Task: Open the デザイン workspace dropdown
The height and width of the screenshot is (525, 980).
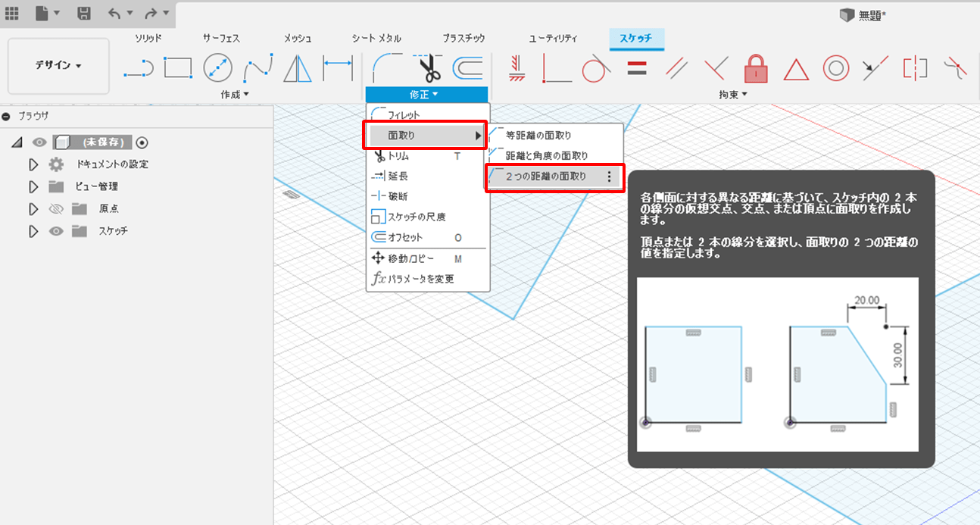Action: [58, 66]
